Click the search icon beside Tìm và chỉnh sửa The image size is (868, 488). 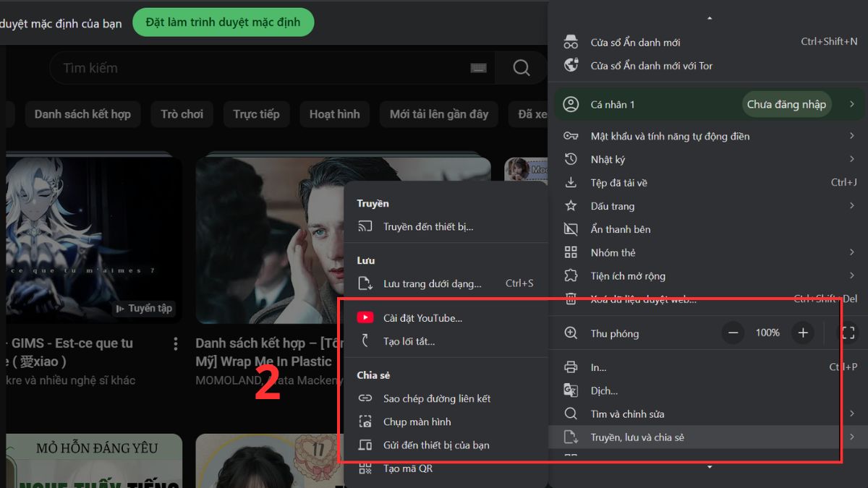(571, 414)
